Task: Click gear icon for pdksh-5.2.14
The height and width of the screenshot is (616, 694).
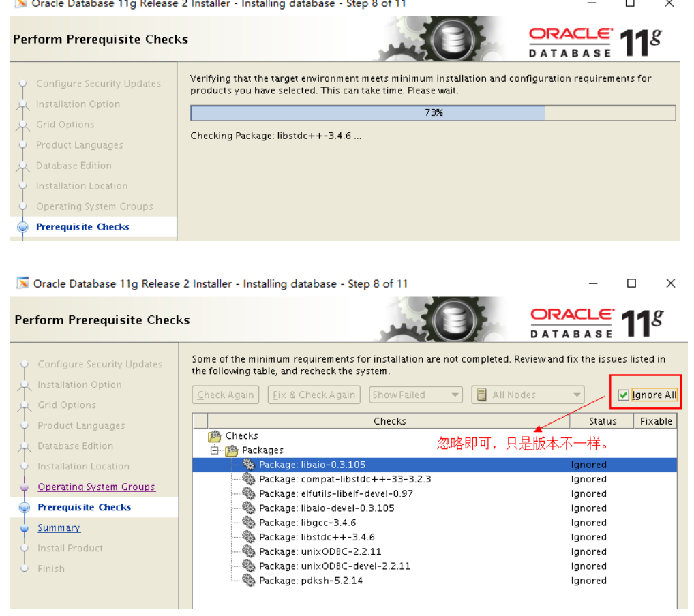Action: pyautogui.click(x=249, y=580)
